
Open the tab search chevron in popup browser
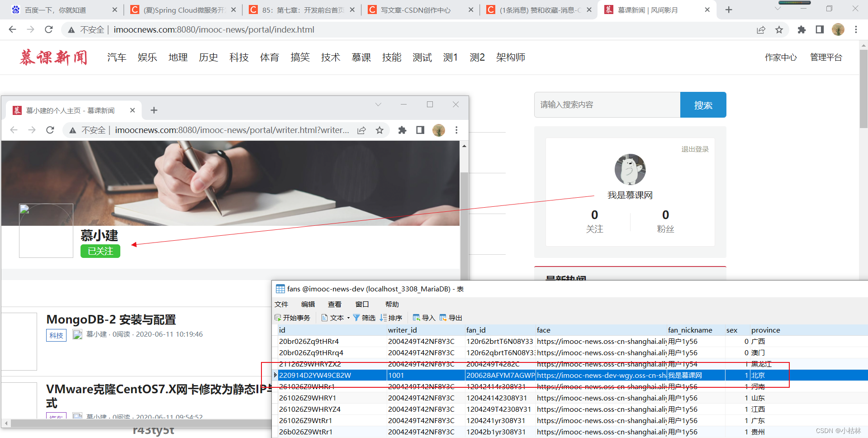(378, 105)
